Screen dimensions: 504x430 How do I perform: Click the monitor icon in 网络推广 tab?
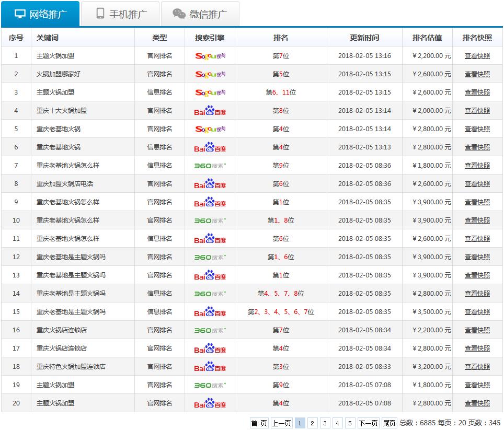click(x=20, y=14)
